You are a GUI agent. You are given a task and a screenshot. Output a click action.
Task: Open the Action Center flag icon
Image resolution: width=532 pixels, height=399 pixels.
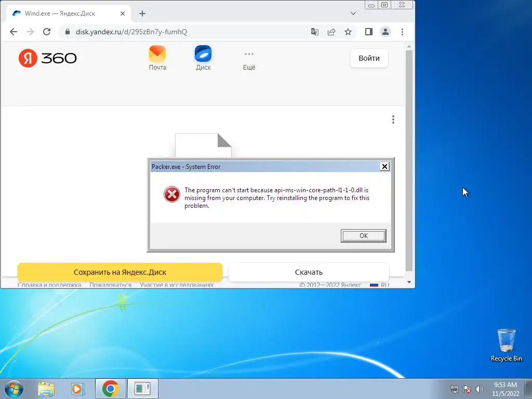[467, 389]
